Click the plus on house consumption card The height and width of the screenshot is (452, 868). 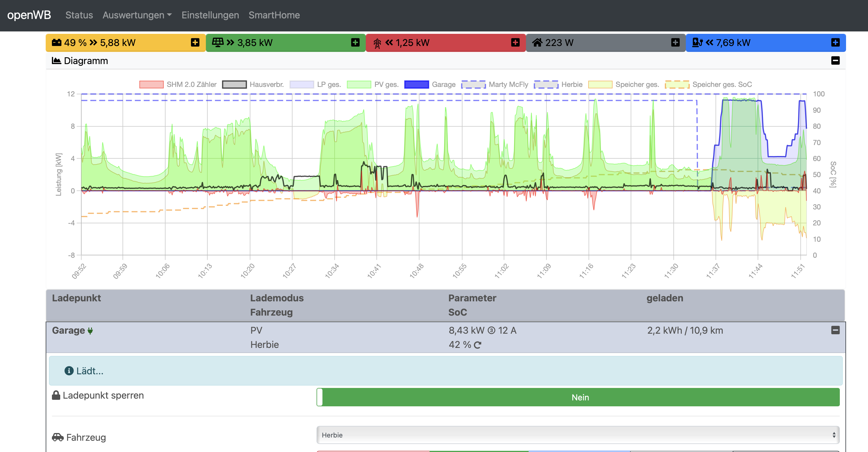point(675,42)
